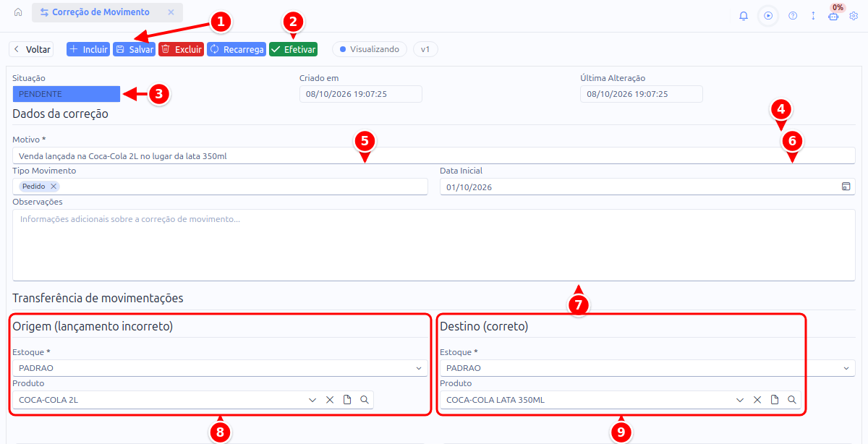Click the Data Inicial date field
868x444 pixels.
(647, 187)
